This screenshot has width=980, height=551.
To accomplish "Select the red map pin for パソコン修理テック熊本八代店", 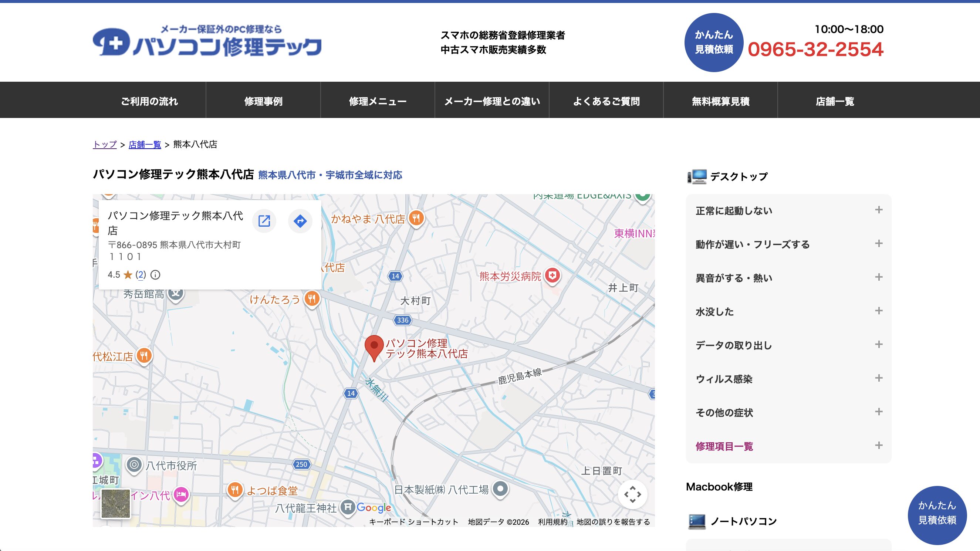I will click(374, 348).
